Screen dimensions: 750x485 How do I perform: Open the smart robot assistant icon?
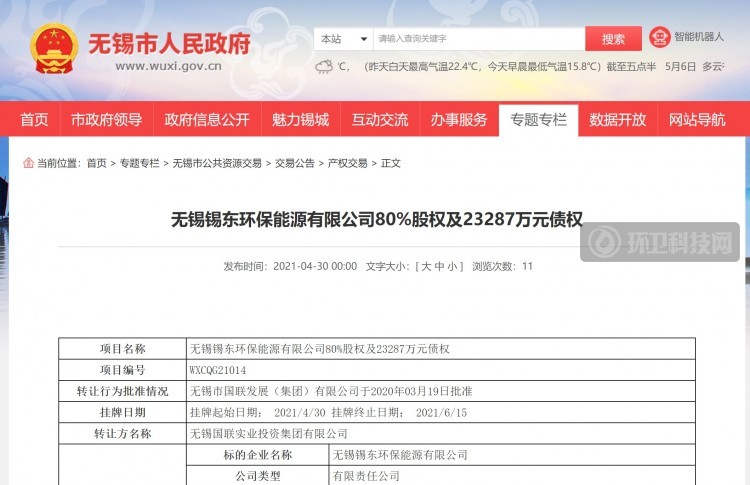[660, 37]
